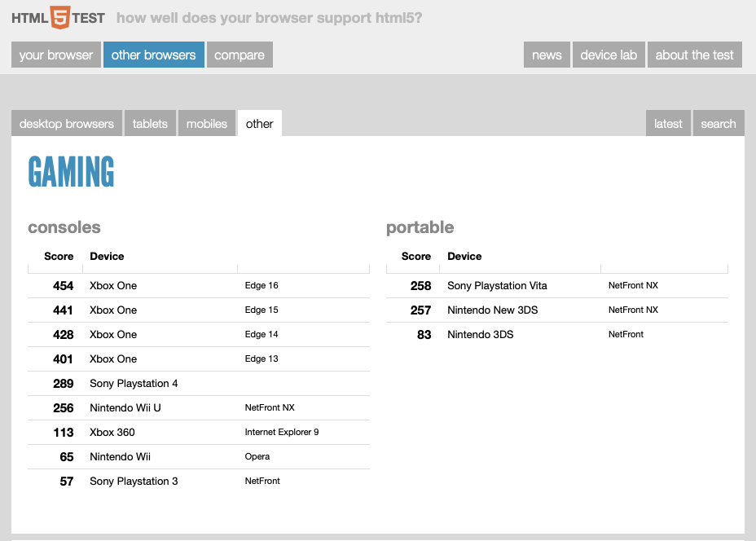Viewport: 756px width, 541px height.
Task: Click the score 257 cell
Action: [x=420, y=310]
